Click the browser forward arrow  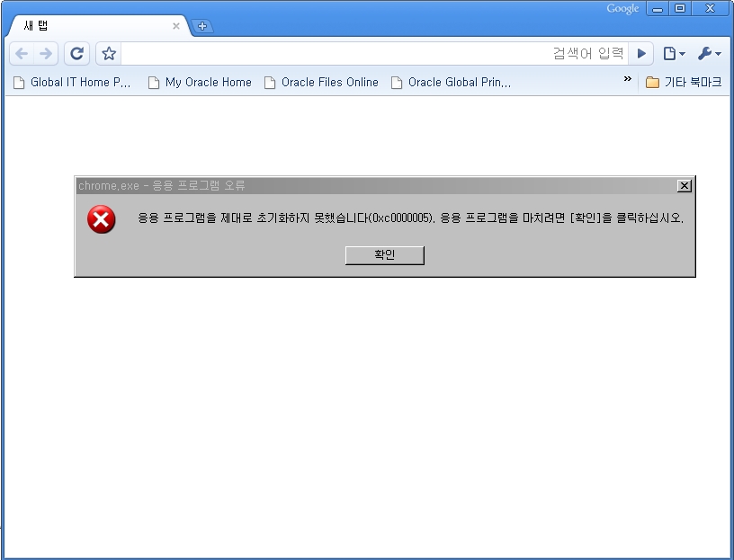point(46,54)
